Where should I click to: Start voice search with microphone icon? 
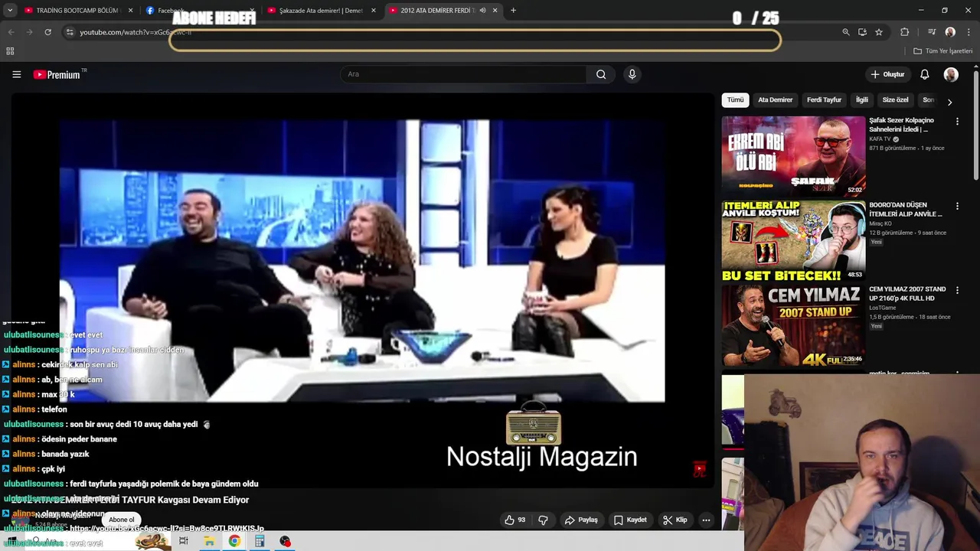click(632, 74)
